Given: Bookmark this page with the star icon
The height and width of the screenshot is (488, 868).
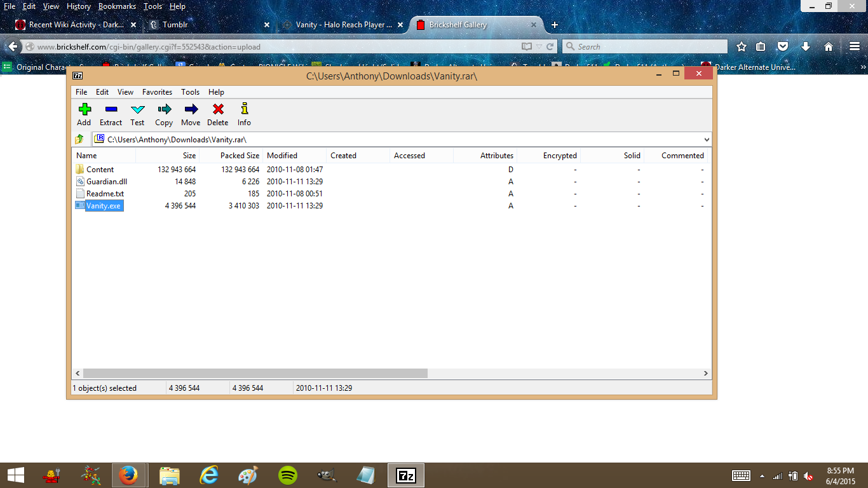Looking at the screenshot, I should coord(742,46).
